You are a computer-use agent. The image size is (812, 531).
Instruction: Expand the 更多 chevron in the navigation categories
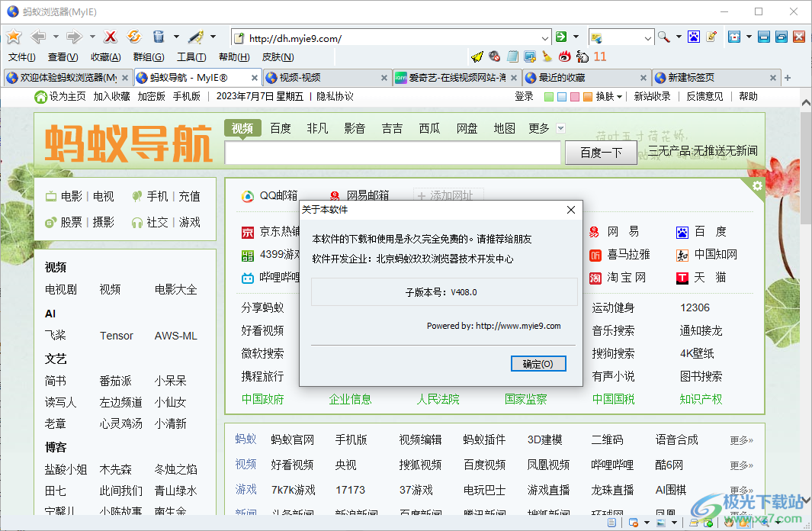click(560, 127)
